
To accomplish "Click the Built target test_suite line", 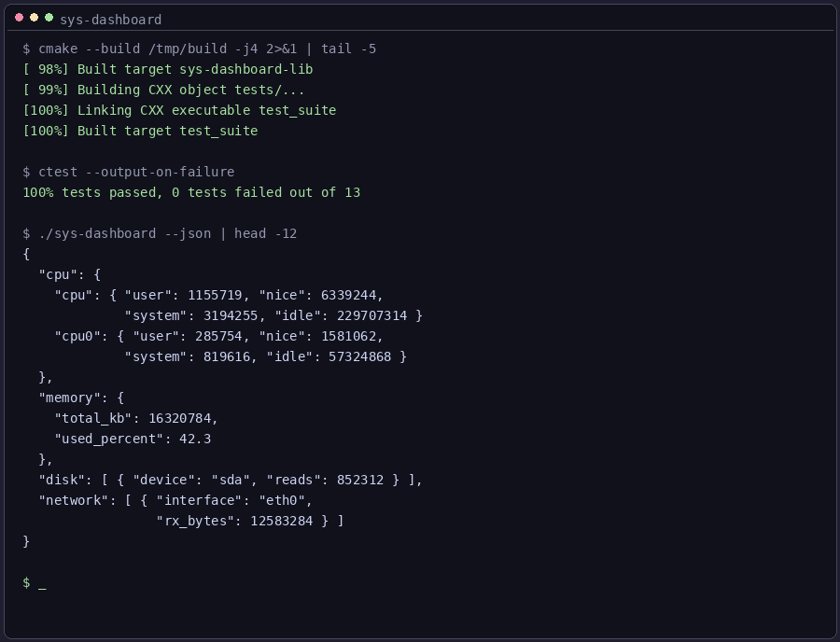I will [x=140, y=131].
